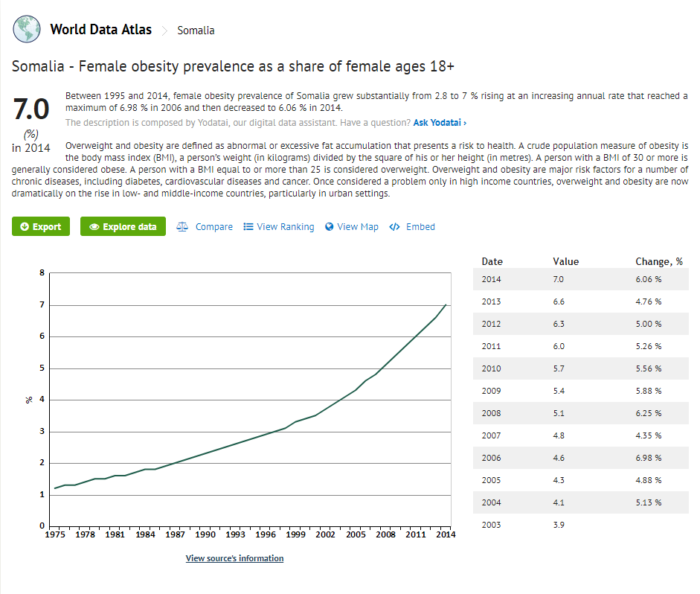Select the 2005 date cell
This screenshot has width=700, height=594.
(491, 480)
